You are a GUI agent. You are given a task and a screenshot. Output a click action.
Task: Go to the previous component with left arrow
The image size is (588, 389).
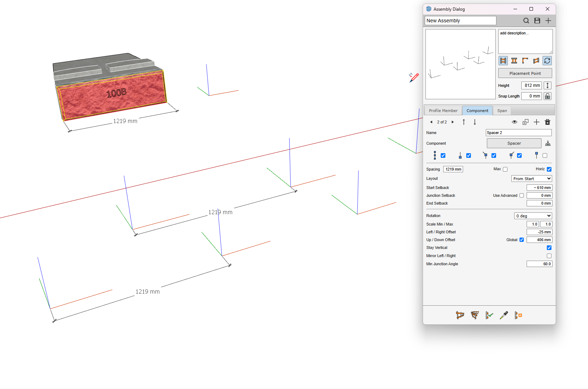coord(431,122)
